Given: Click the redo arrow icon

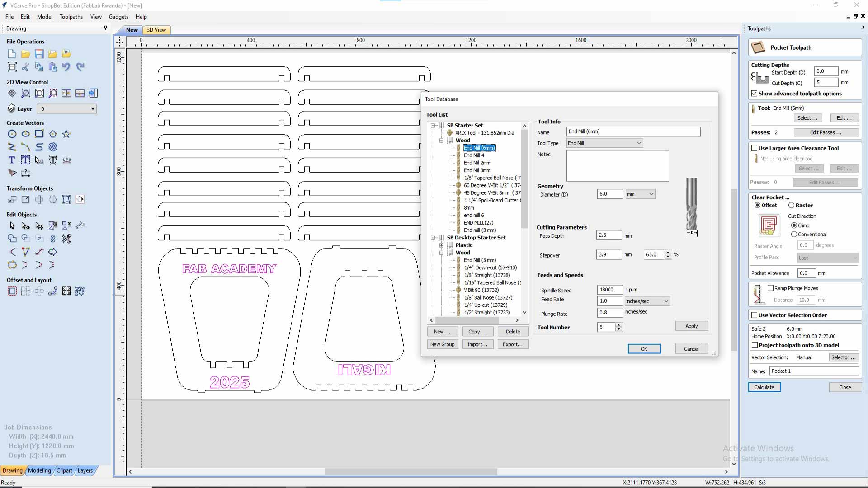Looking at the screenshot, I should click(x=80, y=67).
